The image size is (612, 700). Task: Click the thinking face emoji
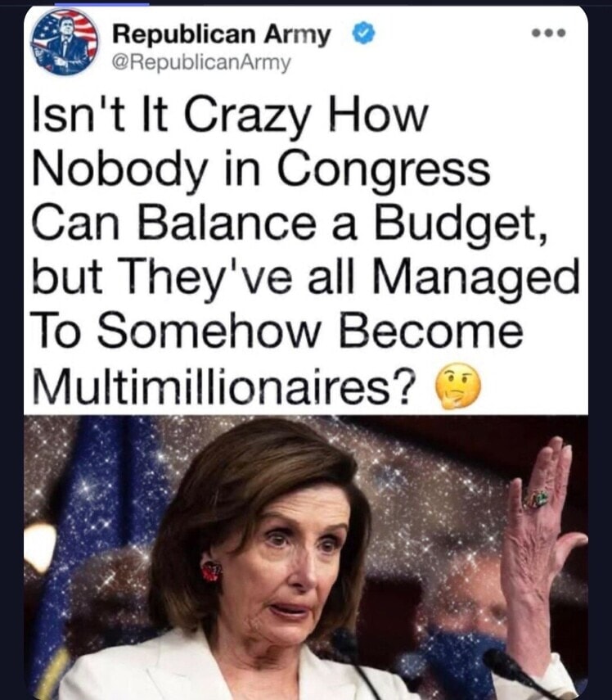pos(457,386)
